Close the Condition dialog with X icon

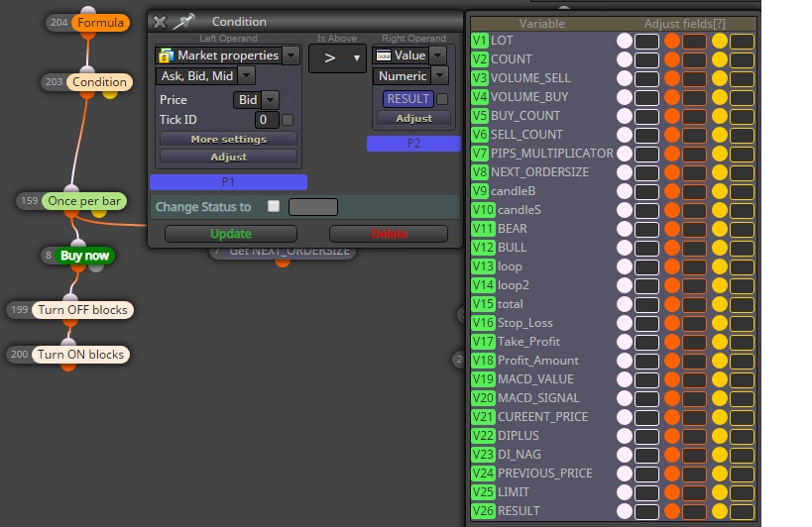160,22
